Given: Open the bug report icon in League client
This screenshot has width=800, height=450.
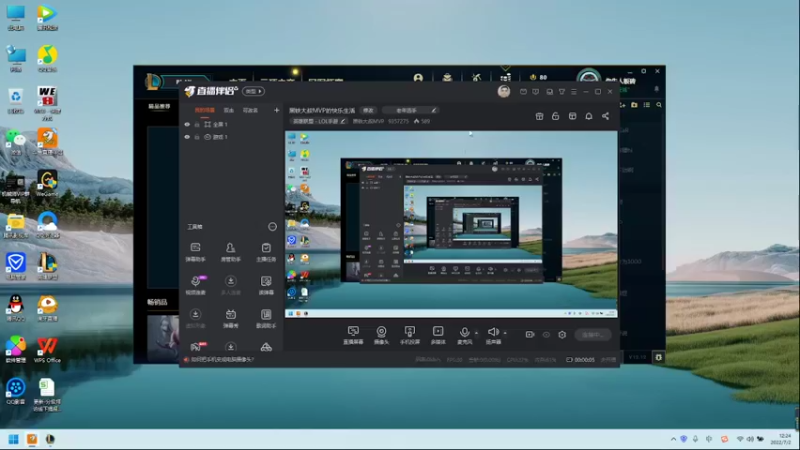Looking at the screenshot, I should coord(659,358).
